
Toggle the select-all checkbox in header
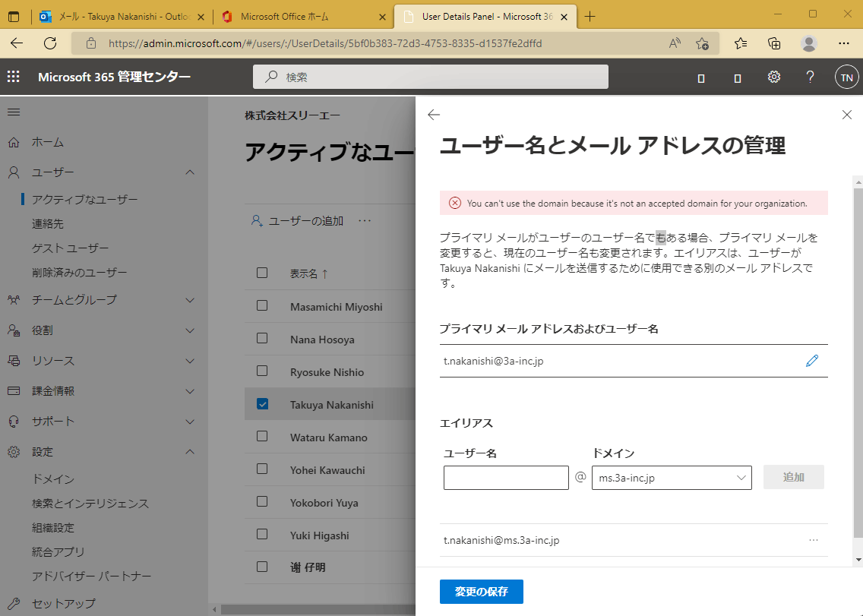pyautogui.click(x=262, y=273)
